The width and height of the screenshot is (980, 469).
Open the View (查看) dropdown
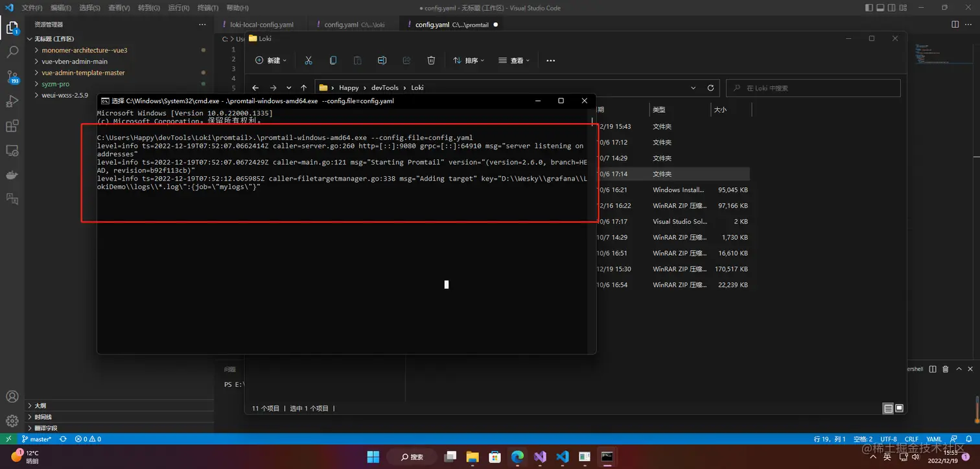tap(514, 60)
